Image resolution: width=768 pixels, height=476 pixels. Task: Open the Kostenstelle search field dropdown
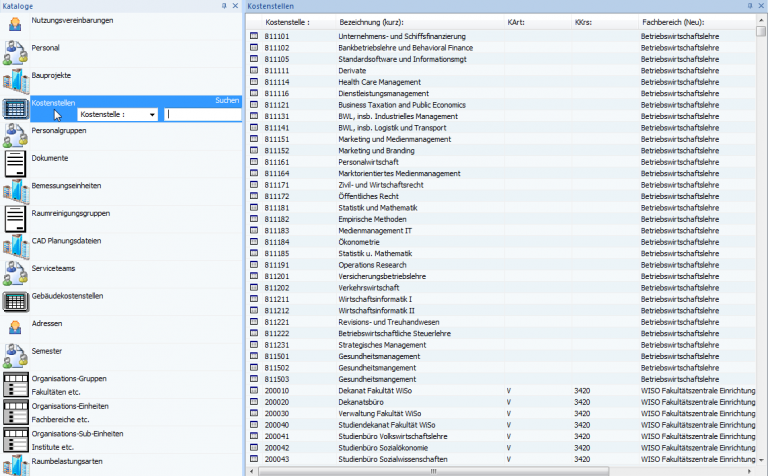152,115
